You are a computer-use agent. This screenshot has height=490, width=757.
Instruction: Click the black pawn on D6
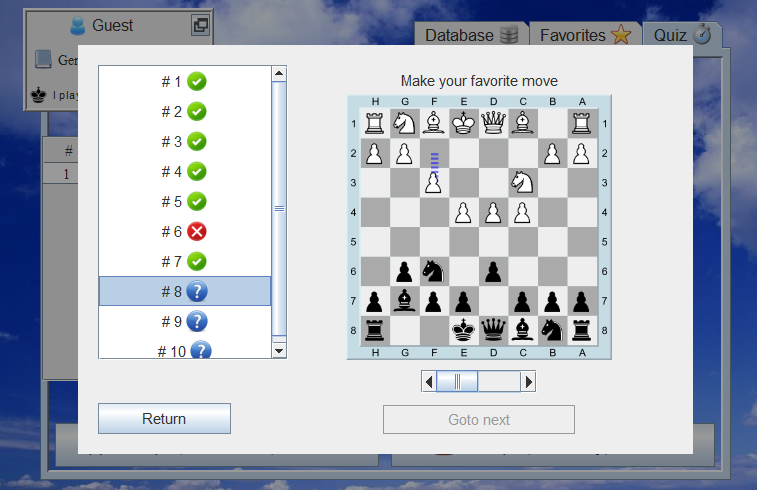coord(493,271)
